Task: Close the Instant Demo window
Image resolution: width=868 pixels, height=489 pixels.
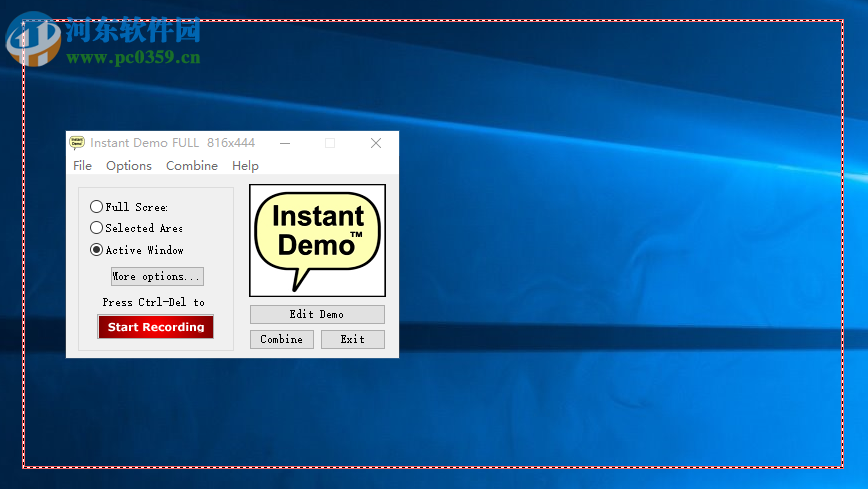Action: [376, 143]
